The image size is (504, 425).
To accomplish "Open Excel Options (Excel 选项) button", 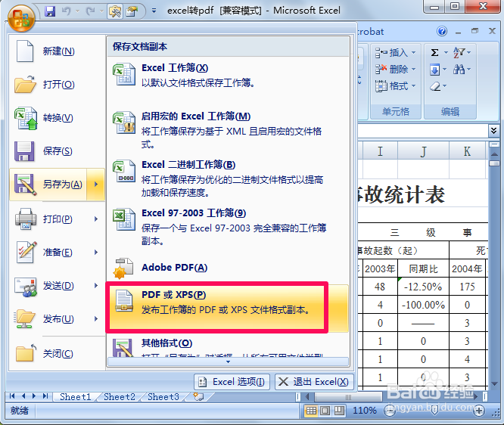I will click(x=232, y=382).
